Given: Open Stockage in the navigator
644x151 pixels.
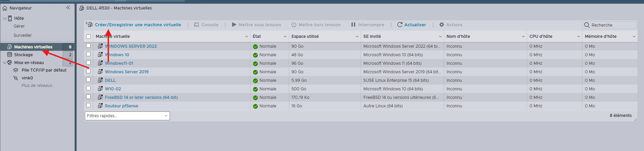Looking at the screenshot, I should pos(23,55).
